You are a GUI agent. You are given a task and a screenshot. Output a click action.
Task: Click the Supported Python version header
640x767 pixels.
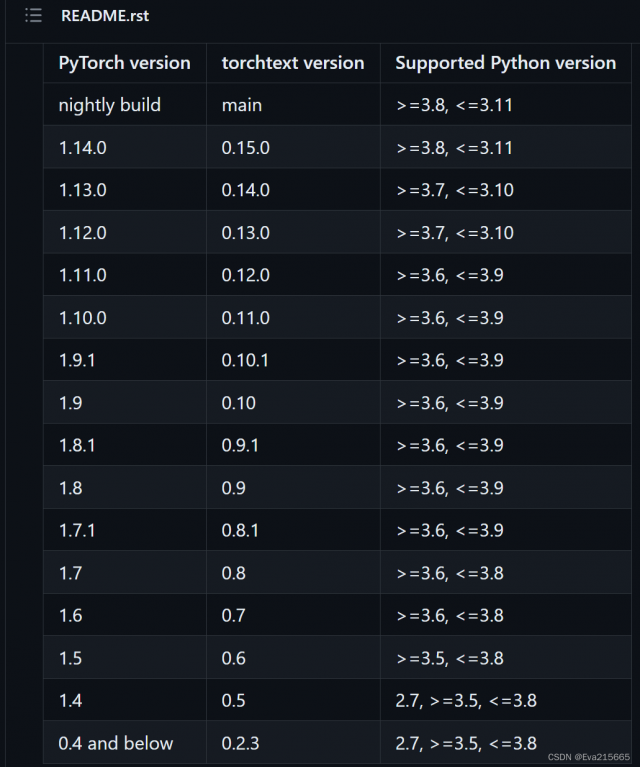[505, 63]
